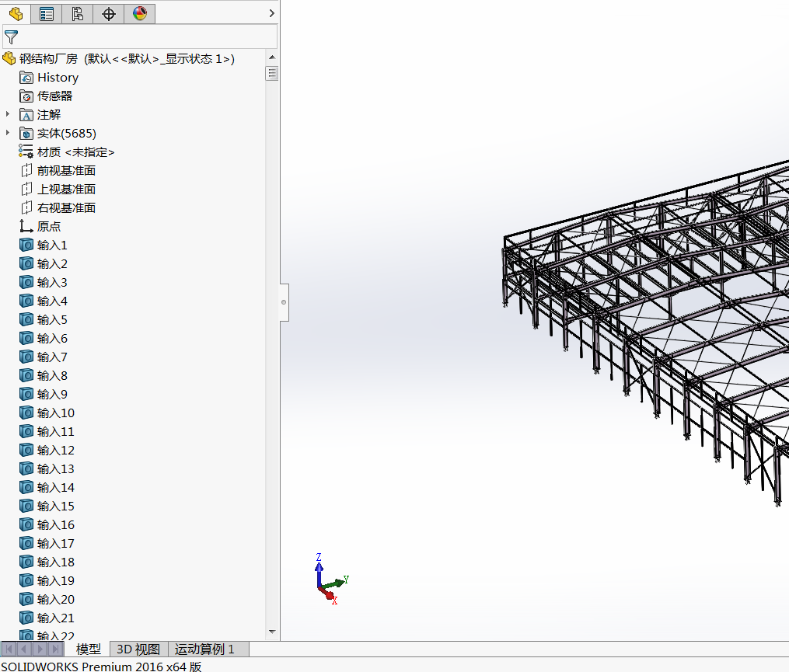Expand the 注解 annotations folder
This screenshot has height=672, width=789.
point(8,114)
